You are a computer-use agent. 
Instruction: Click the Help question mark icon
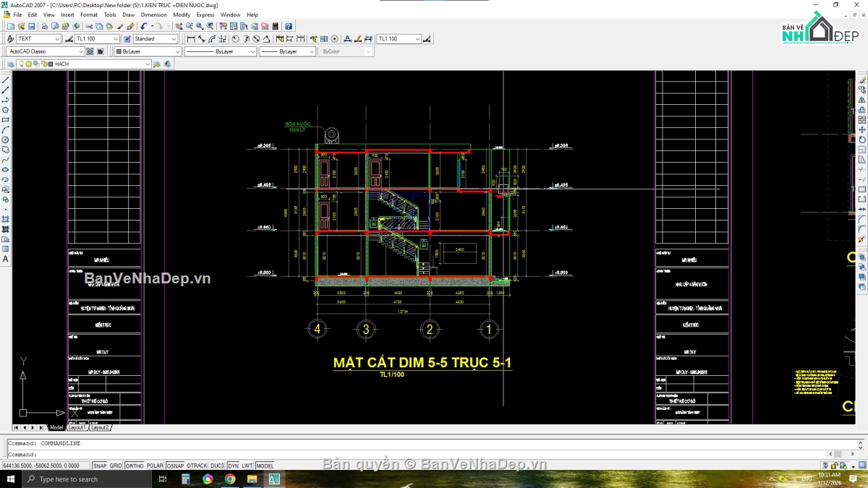point(289,27)
